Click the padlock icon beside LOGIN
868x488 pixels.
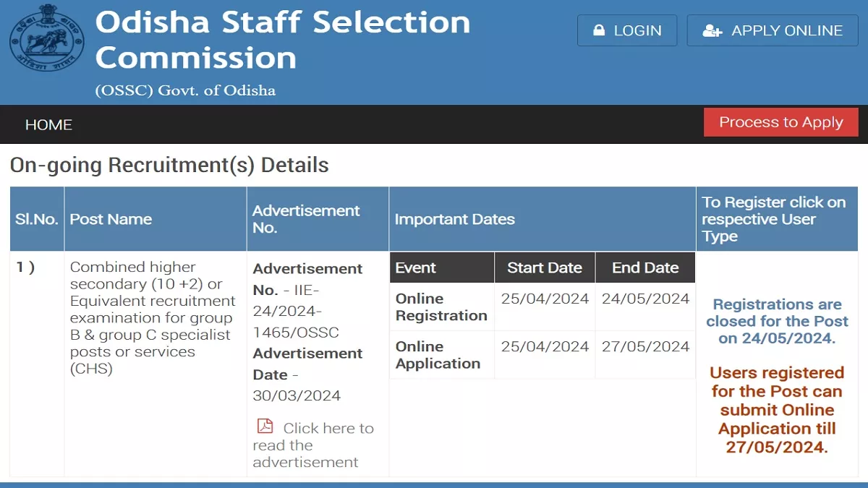pos(598,31)
